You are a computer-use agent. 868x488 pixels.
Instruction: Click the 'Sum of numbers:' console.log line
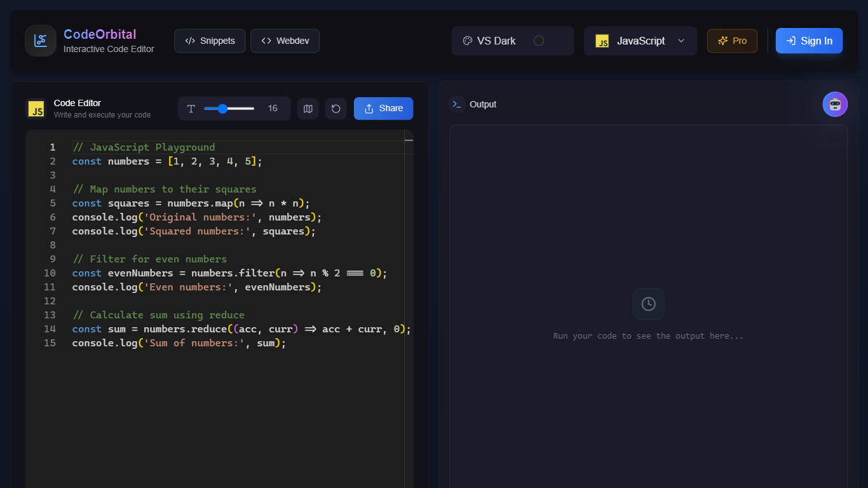[179, 343]
